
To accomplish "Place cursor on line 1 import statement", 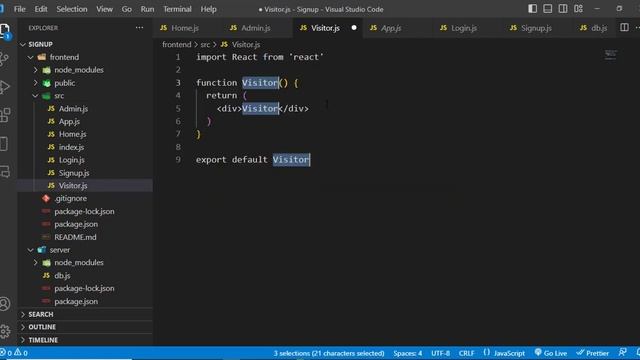I will [x=260, y=57].
